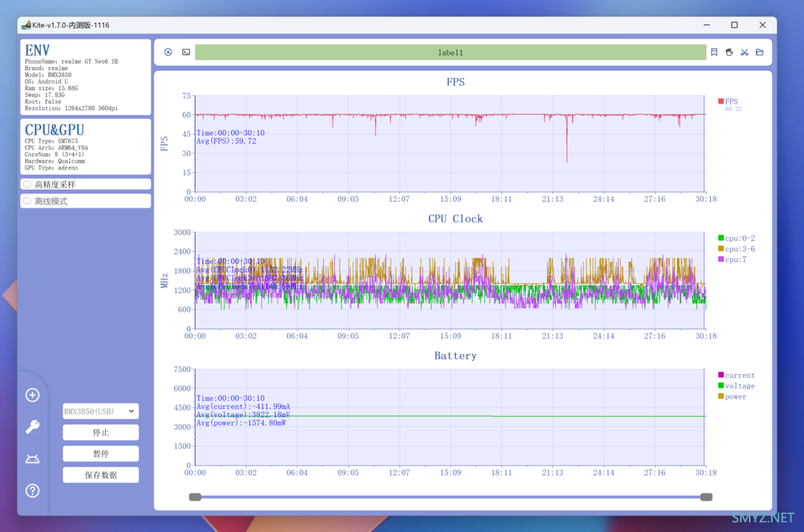The height and width of the screenshot is (532, 804).
Task: Click the 'Brand: realme' line
Action: [46, 68]
